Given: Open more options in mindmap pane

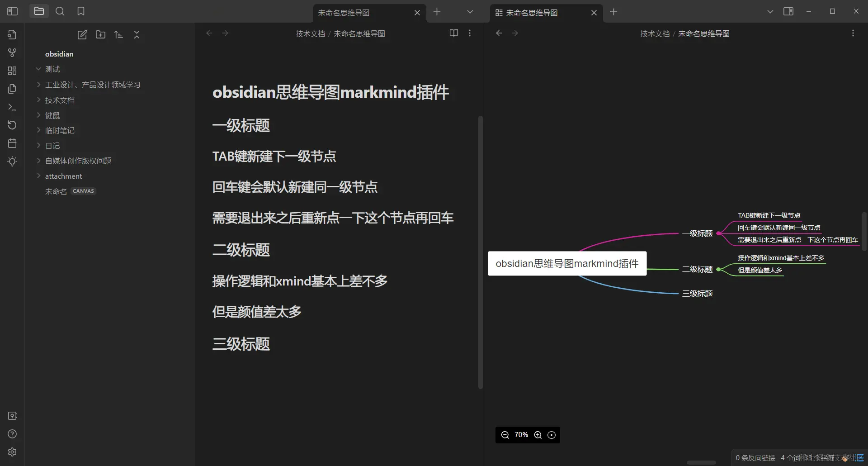Looking at the screenshot, I should 853,33.
